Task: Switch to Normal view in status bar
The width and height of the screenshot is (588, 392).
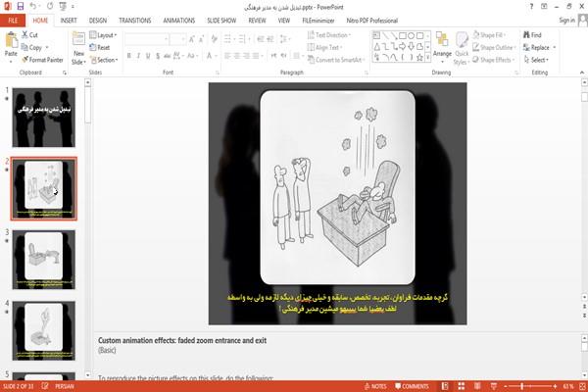Action: pyautogui.click(x=445, y=386)
